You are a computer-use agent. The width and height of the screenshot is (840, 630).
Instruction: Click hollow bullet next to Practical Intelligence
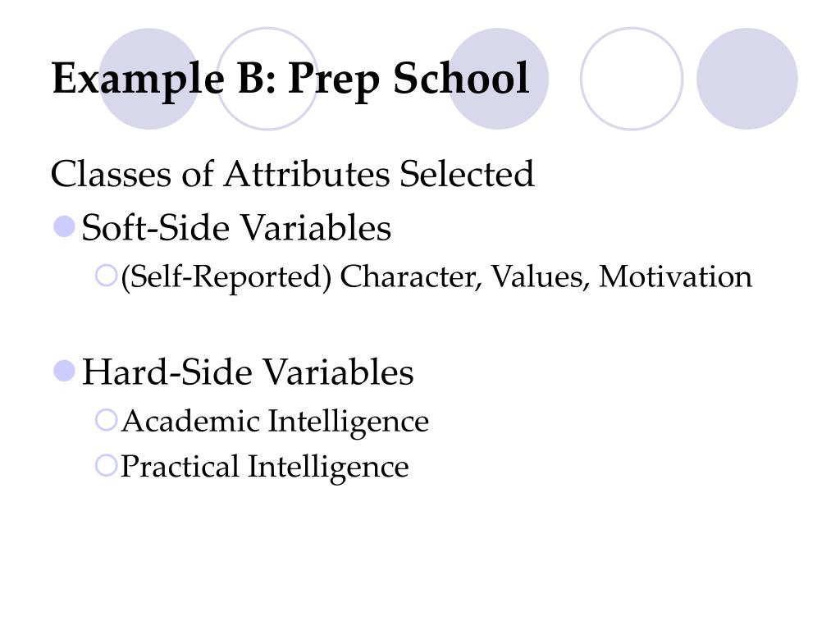[106, 465]
